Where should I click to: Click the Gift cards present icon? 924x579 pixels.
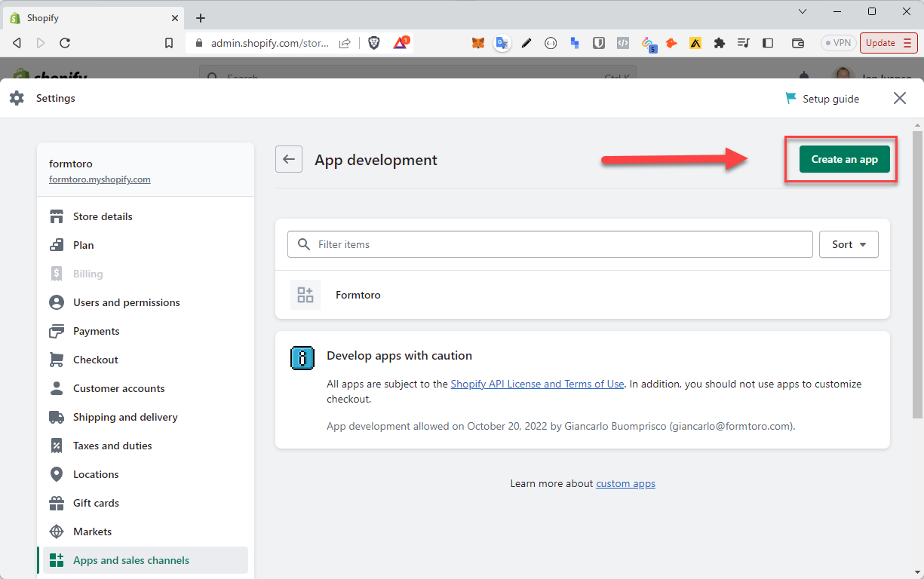[x=57, y=503]
